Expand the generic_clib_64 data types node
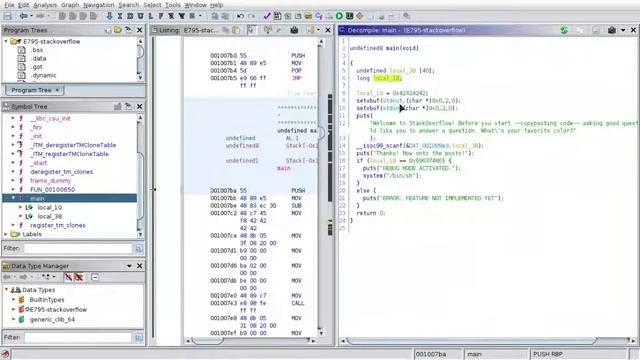640x360 pixels. [x=13, y=320]
